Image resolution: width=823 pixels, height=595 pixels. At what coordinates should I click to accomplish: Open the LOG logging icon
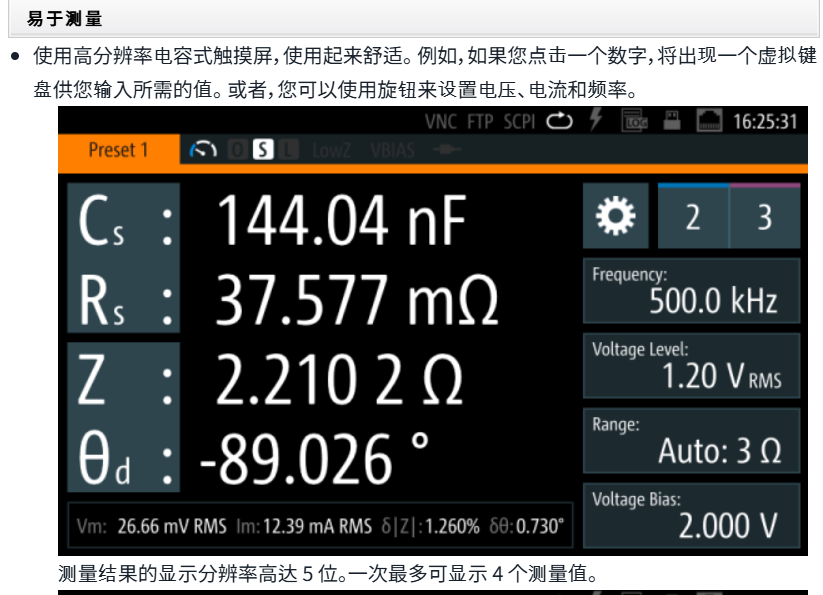[x=635, y=121]
